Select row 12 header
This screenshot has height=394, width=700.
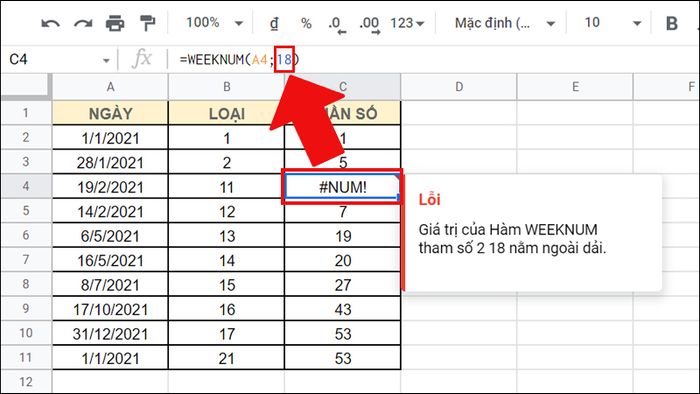tap(26, 382)
